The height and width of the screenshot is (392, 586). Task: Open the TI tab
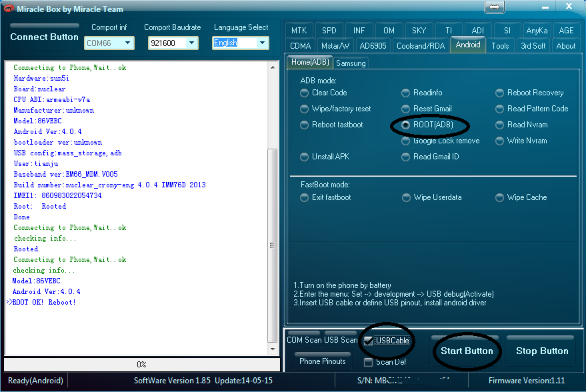point(449,30)
